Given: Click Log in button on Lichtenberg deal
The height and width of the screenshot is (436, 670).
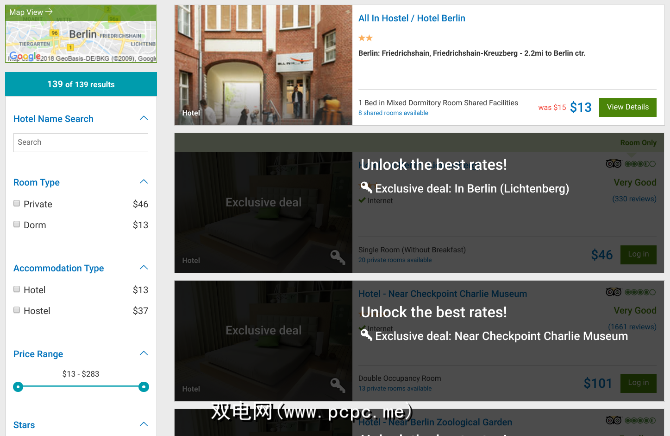Looking at the screenshot, I should coord(638,254).
